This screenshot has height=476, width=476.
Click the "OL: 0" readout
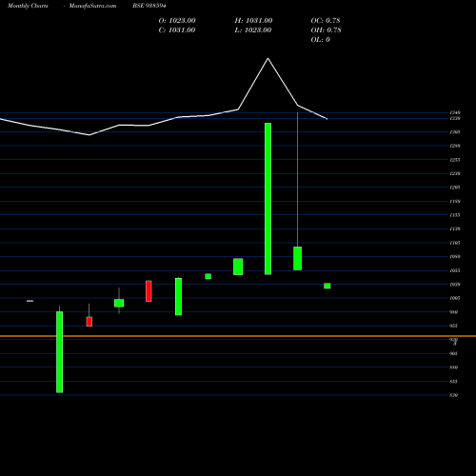(x=321, y=40)
